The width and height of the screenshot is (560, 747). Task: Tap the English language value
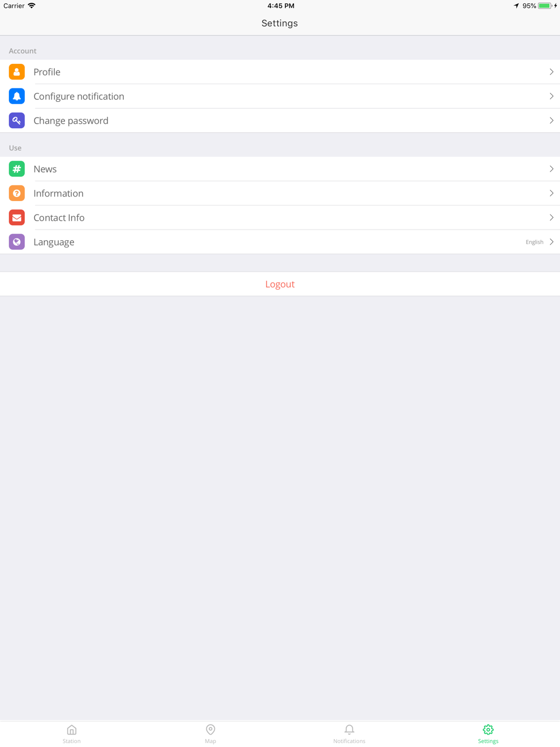pyautogui.click(x=534, y=242)
